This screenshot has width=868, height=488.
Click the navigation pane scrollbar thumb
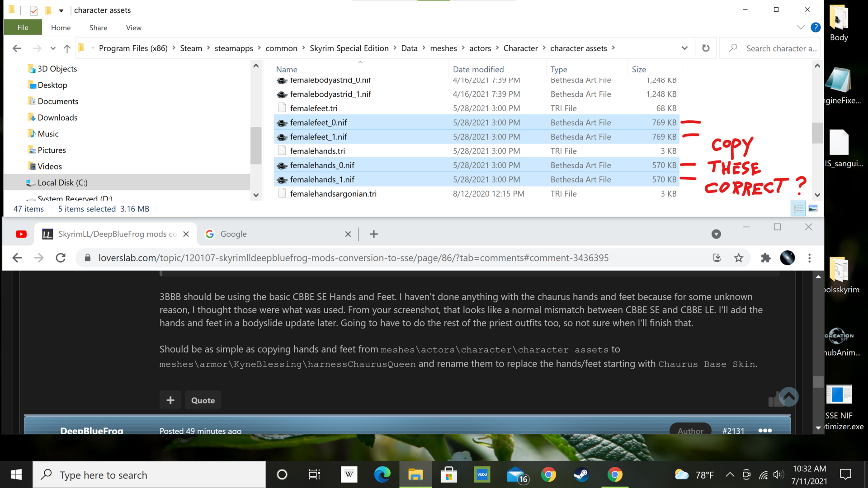[x=256, y=145]
